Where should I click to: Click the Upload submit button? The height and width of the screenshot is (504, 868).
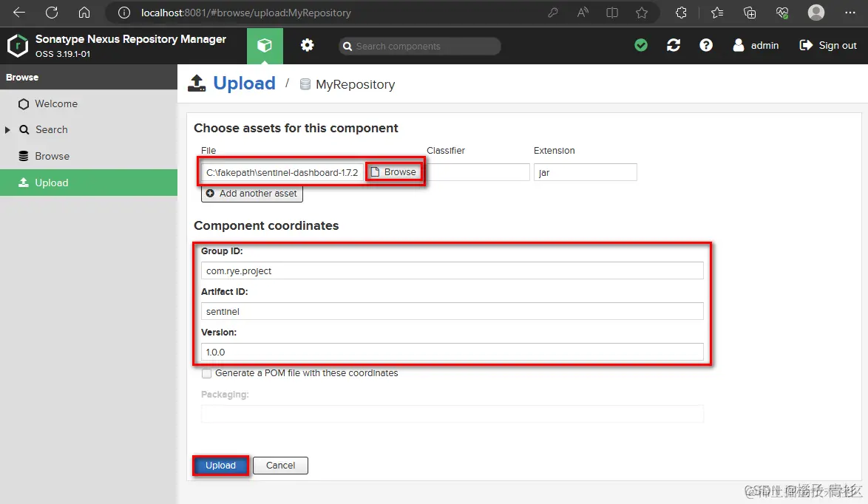pyautogui.click(x=221, y=466)
